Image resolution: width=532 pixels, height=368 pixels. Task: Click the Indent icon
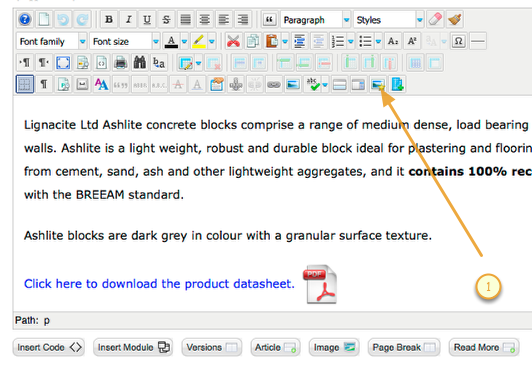pos(299,41)
